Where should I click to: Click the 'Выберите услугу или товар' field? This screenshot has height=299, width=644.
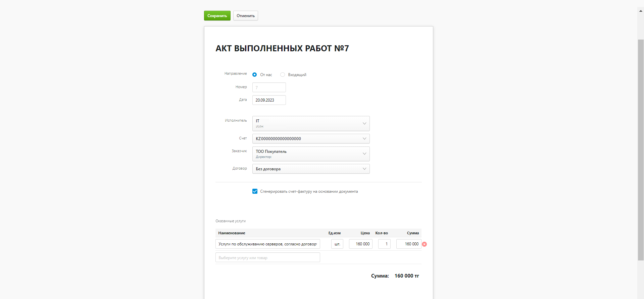[x=268, y=257]
